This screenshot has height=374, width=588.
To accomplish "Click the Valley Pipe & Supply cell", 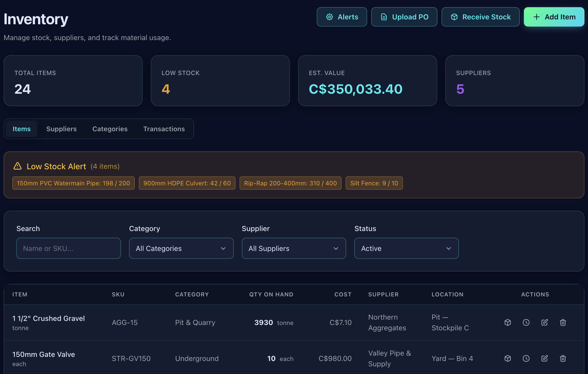I will 390,358.
